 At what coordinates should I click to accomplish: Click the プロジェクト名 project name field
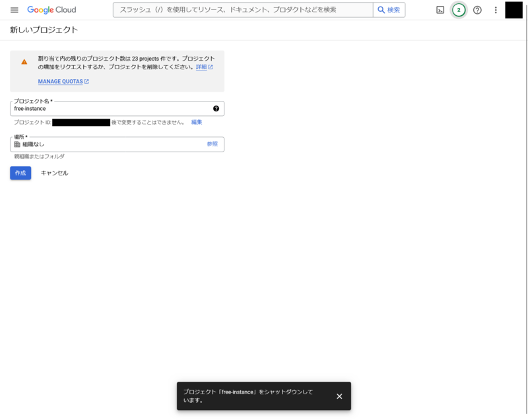click(x=117, y=109)
